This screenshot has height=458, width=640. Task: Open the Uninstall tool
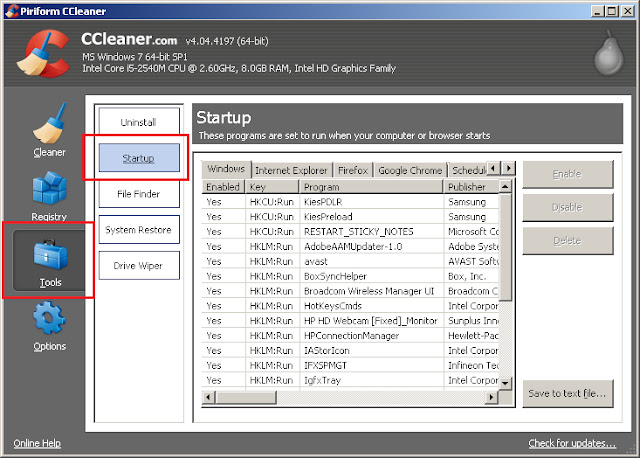(x=139, y=122)
